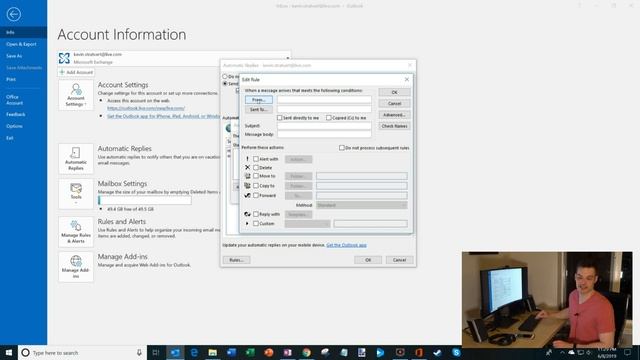Image resolution: width=640 pixels, height=360 pixels.
Task: Click the Sent To... button
Action: [259, 109]
